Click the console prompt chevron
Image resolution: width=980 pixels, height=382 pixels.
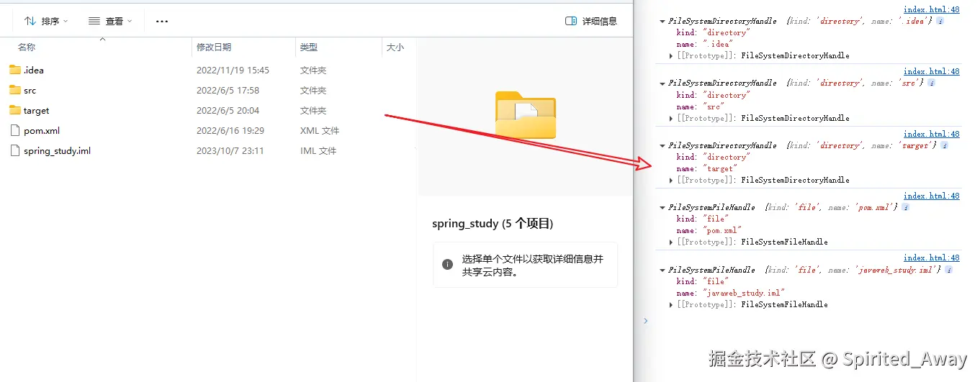[646, 321]
